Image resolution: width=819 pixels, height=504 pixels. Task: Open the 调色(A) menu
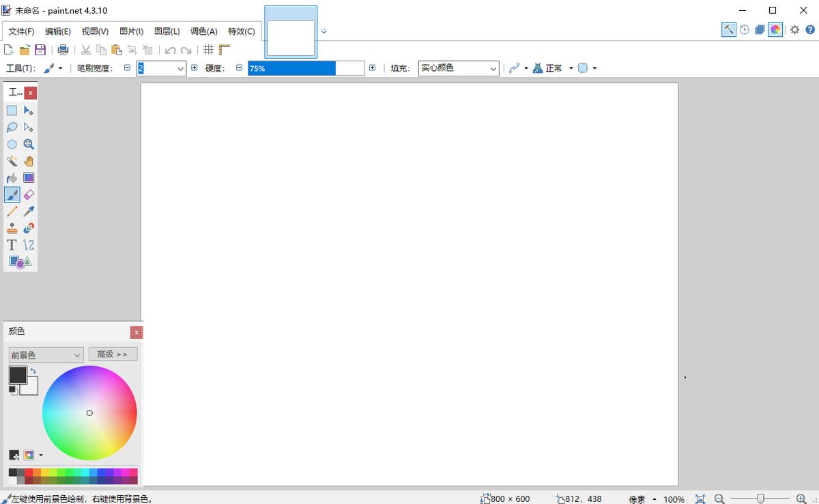[204, 31]
